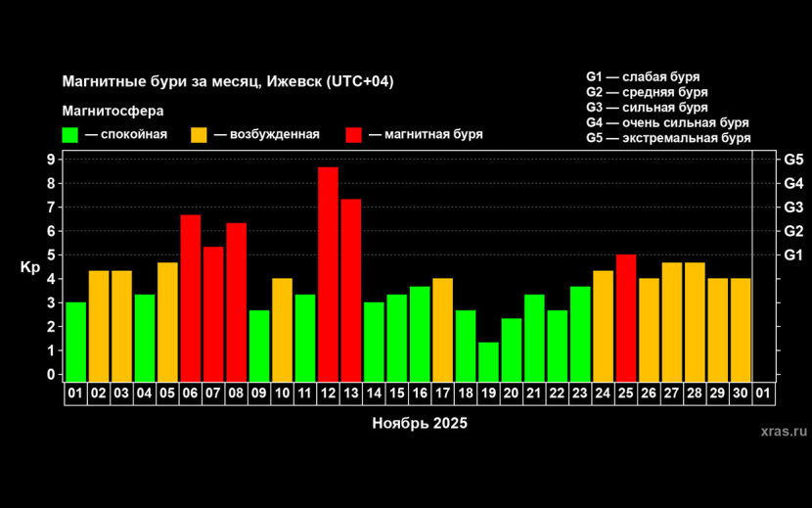The width and height of the screenshot is (812, 508).
Task: Click the tallest red bar for day 12
Action: 328,274
